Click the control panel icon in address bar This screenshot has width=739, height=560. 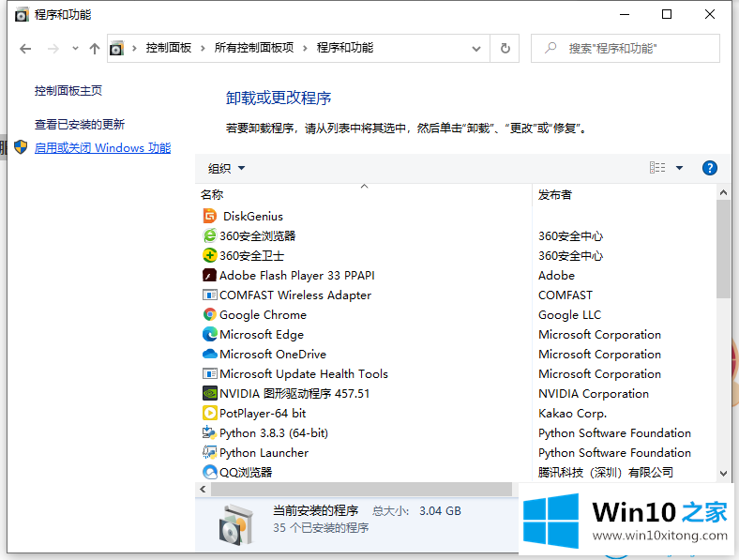pyautogui.click(x=116, y=48)
